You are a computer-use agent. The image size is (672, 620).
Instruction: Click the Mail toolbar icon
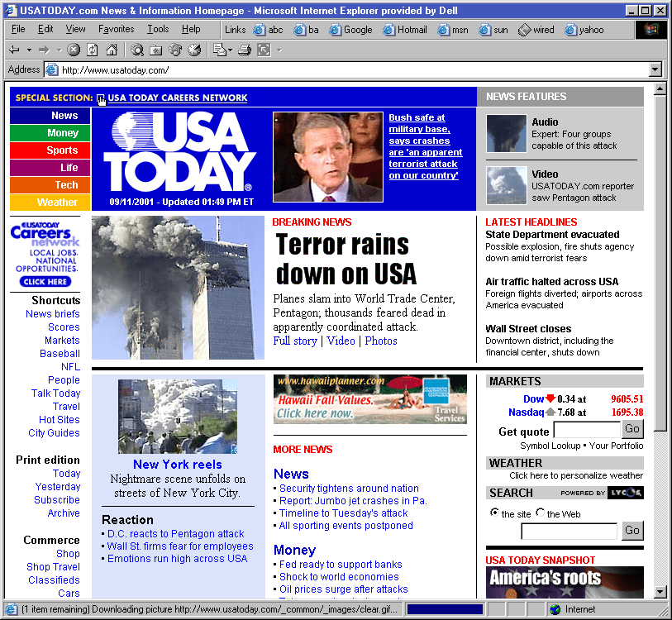pyautogui.click(x=220, y=50)
